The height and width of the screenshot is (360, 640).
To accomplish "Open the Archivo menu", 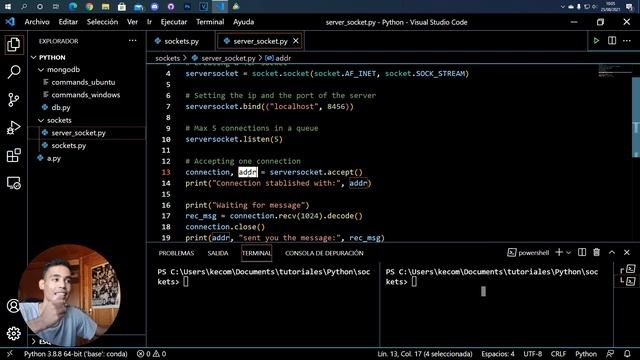I will point(37,22).
